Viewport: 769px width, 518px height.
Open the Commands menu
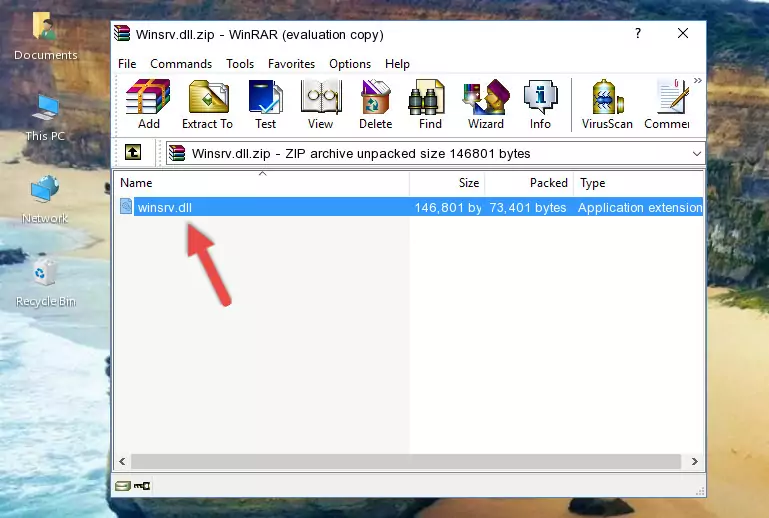click(x=181, y=64)
